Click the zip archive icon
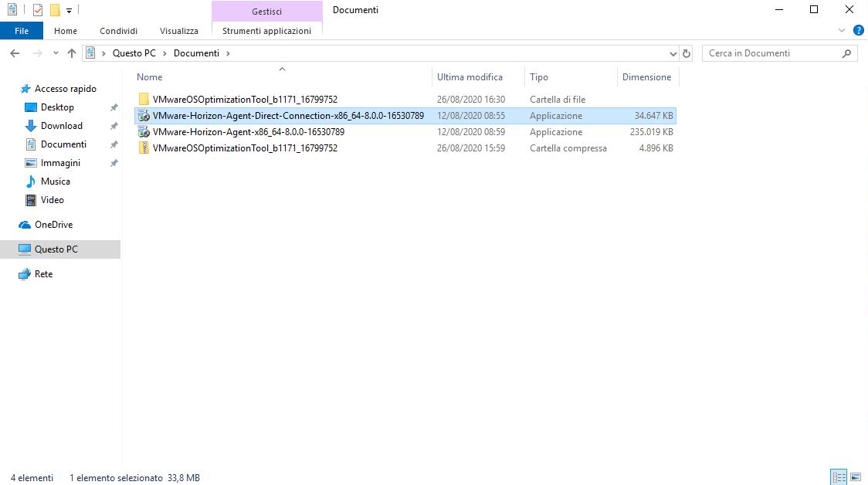The height and width of the screenshot is (485, 868). coord(144,148)
